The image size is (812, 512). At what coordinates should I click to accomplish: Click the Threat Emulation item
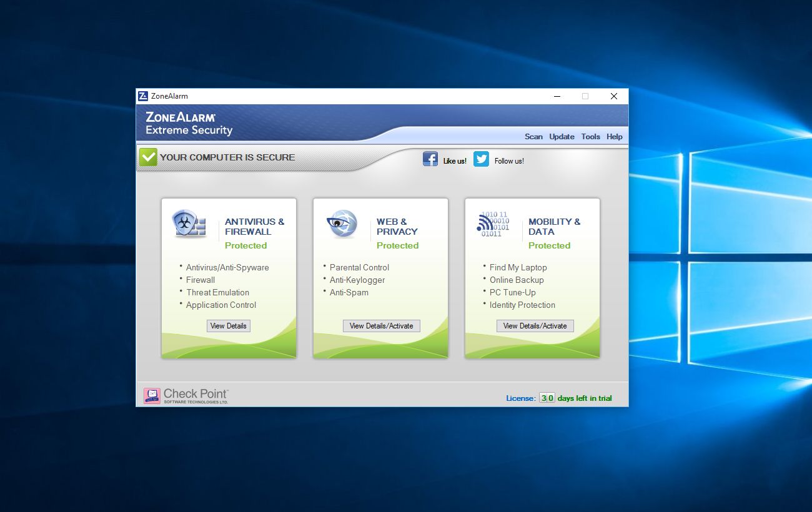click(x=217, y=292)
